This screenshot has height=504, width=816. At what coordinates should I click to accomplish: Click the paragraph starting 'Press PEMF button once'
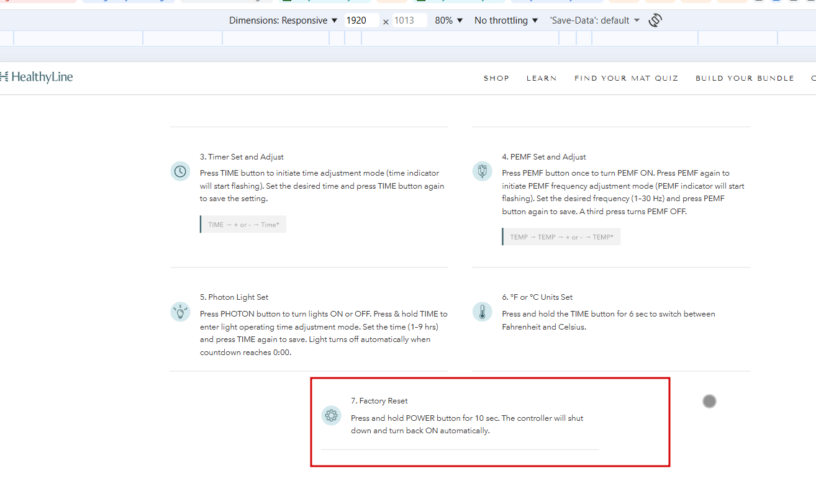coord(623,192)
